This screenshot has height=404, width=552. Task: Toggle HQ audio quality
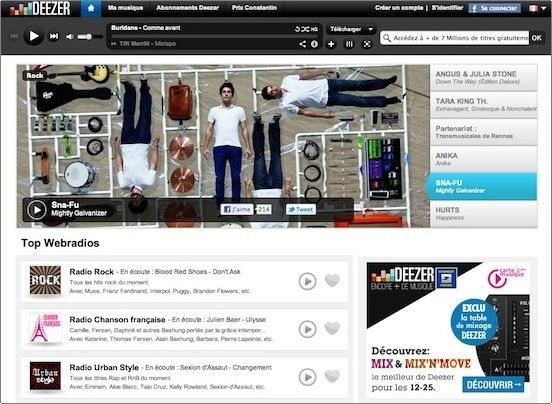(314, 30)
